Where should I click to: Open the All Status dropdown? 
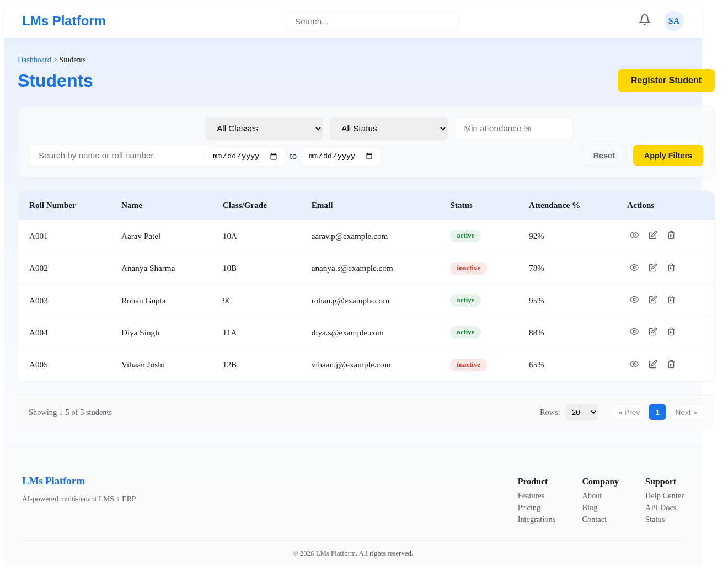389,129
